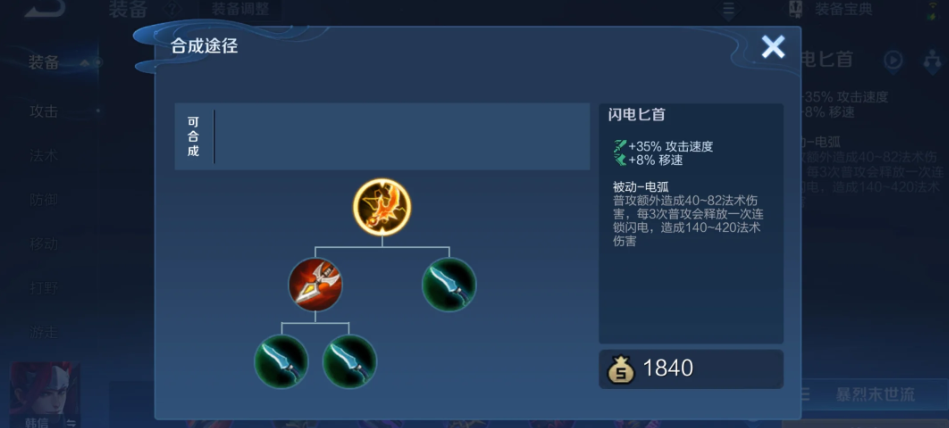Tap the gold coin price icon

click(x=621, y=369)
